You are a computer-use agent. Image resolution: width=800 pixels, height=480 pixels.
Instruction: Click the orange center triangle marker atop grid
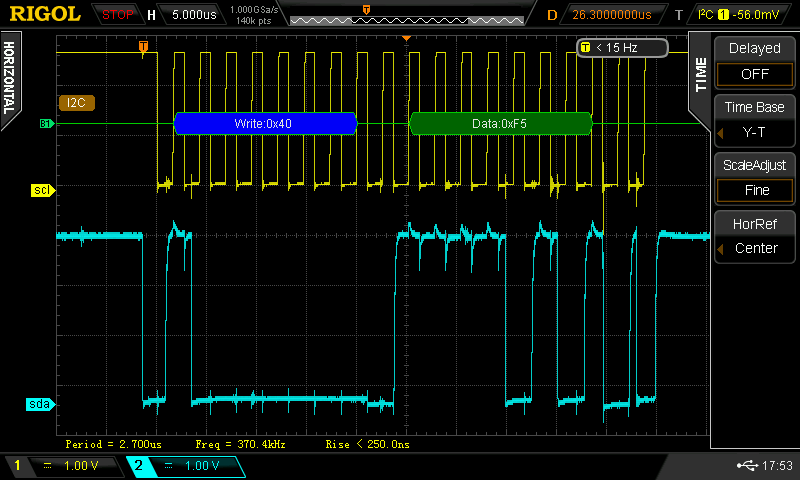407,38
